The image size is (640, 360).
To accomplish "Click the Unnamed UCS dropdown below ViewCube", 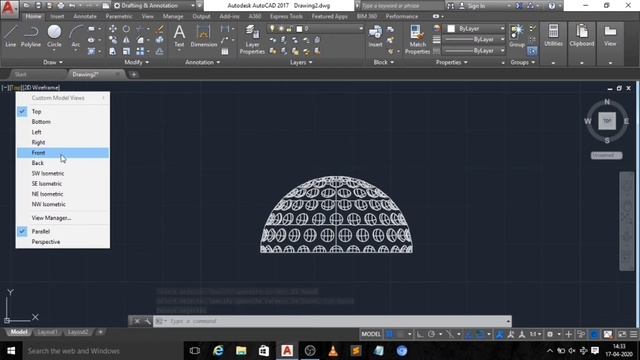I will pyautogui.click(x=607, y=156).
